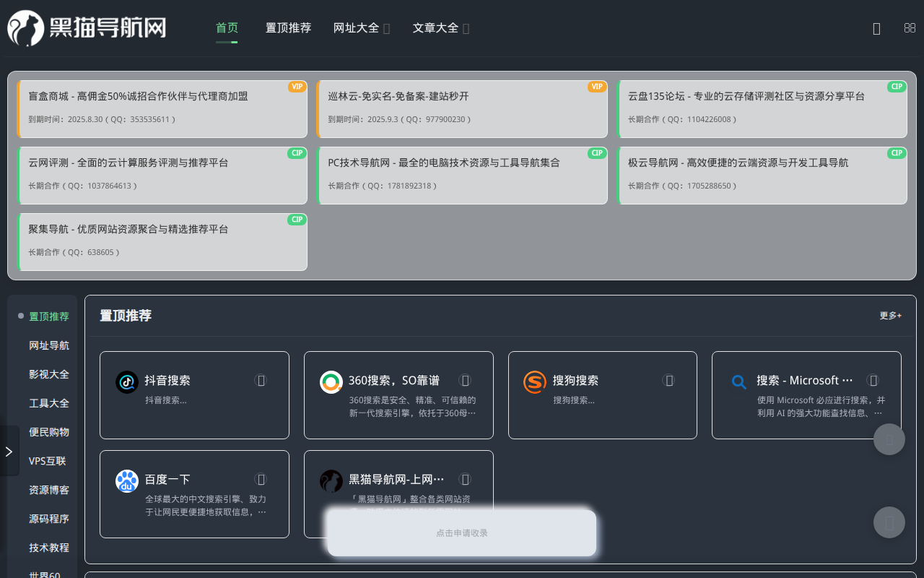
Task: Open the 搜狗搜索 site title
Action: (x=575, y=380)
